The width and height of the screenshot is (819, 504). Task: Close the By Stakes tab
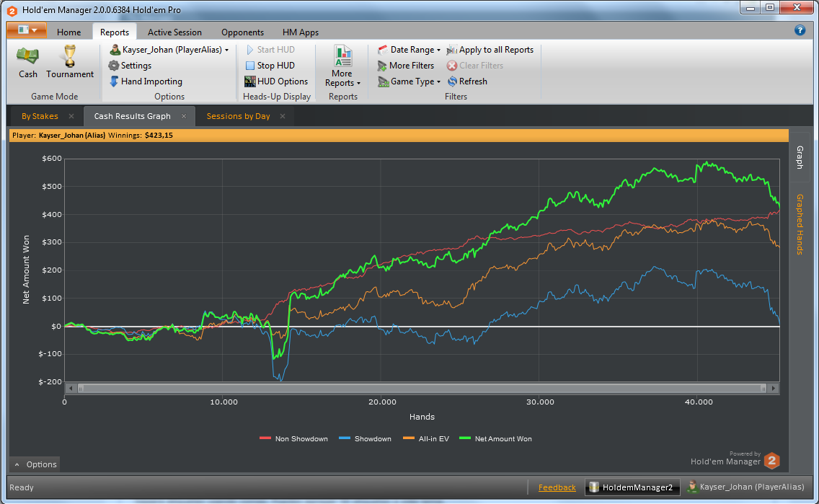click(71, 116)
